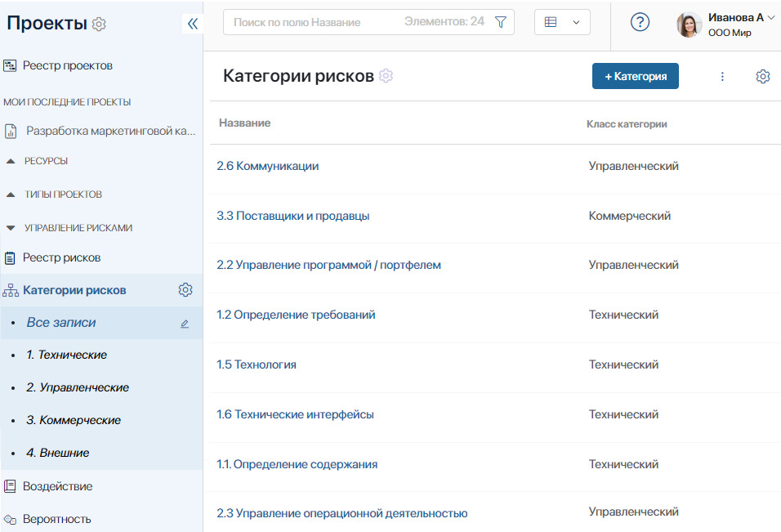
Task: Open 1.2 Определение требований category
Action: click(296, 315)
